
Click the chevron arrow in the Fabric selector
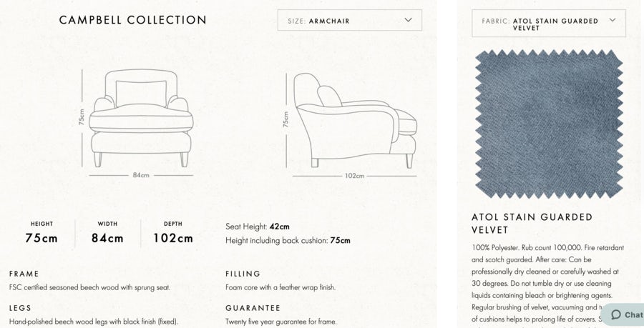[x=613, y=20]
